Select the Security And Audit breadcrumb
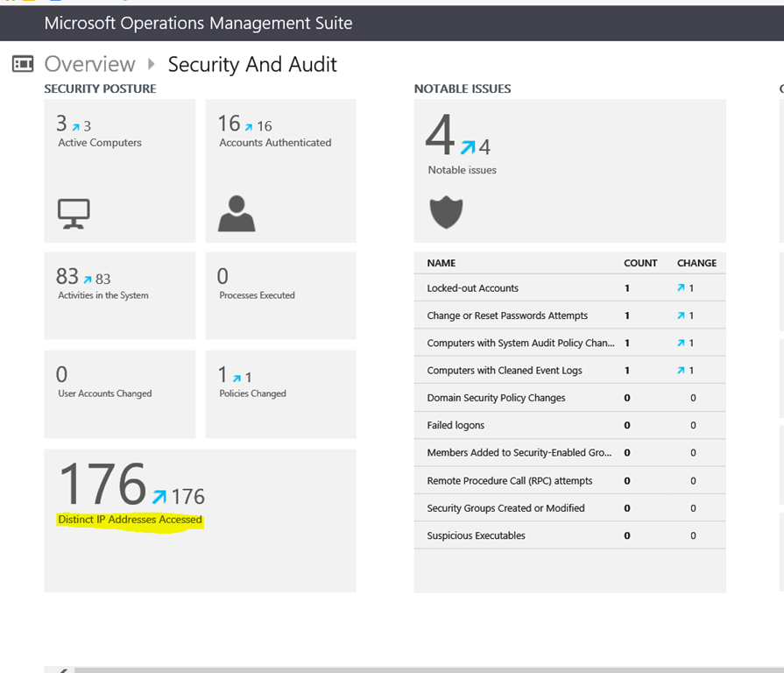The width and height of the screenshot is (784, 673). point(252,64)
